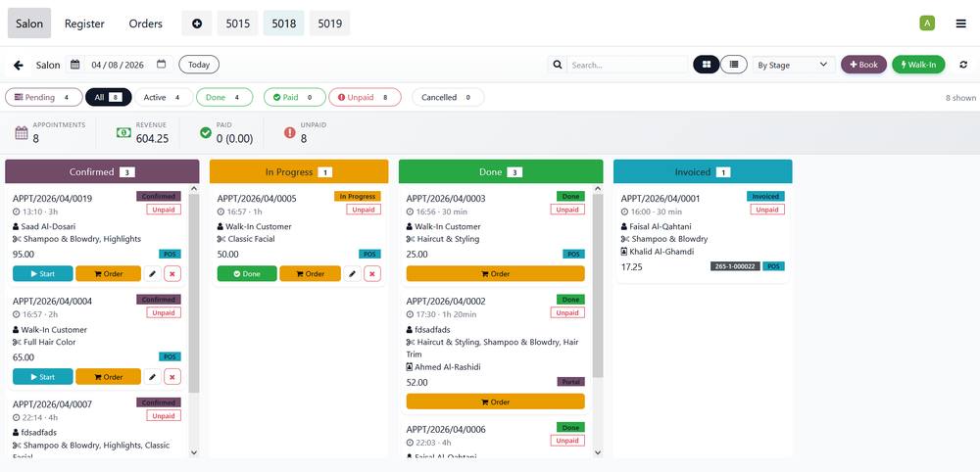980x472 pixels.
Task: Click the Confirmed column header
Action: pyautogui.click(x=102, y=171)
